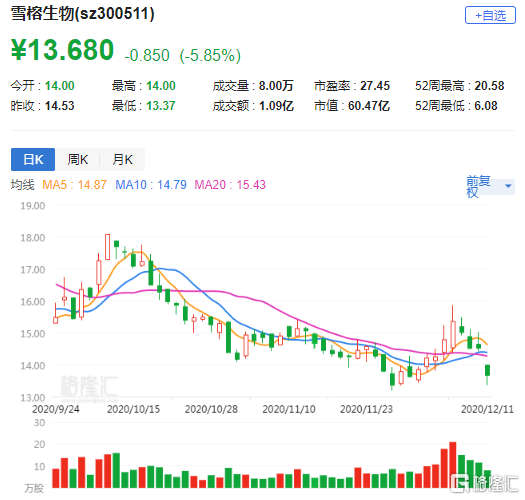This screenshot has height=500, width=525.
Task: Select the MA20 : 15.43 indicator label
Action: (230, 185)
